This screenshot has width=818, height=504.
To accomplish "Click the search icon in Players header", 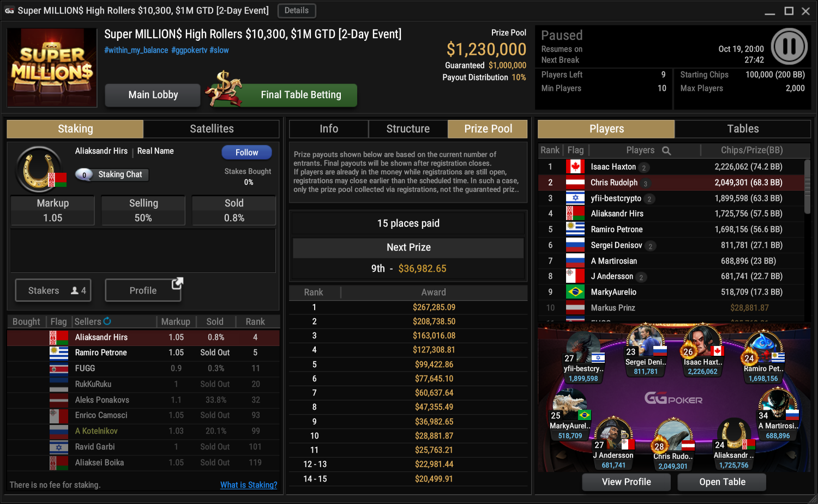I will coord(666,150).
